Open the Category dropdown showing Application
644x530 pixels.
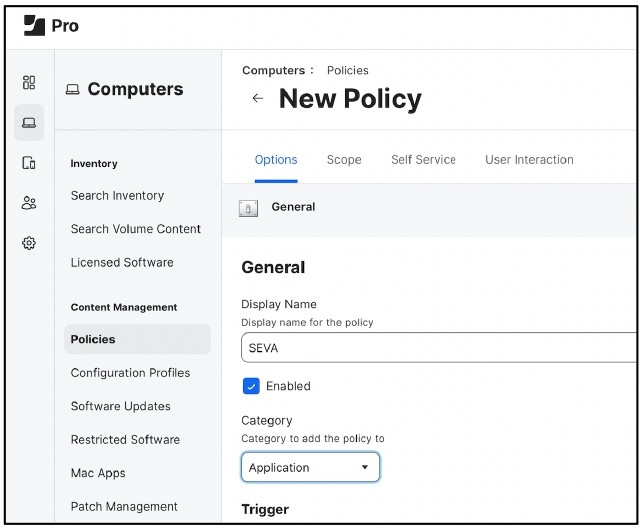pos(310,467)
